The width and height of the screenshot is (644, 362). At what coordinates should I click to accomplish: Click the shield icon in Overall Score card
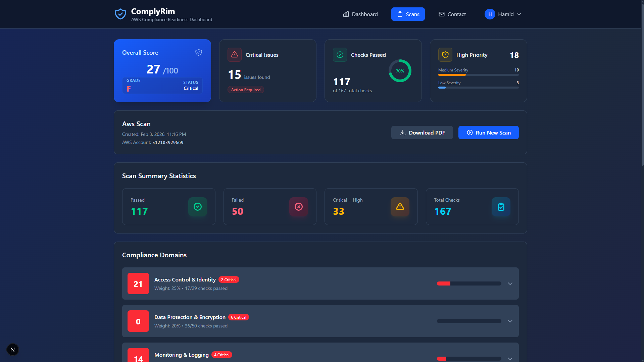[x=199, y=52]
